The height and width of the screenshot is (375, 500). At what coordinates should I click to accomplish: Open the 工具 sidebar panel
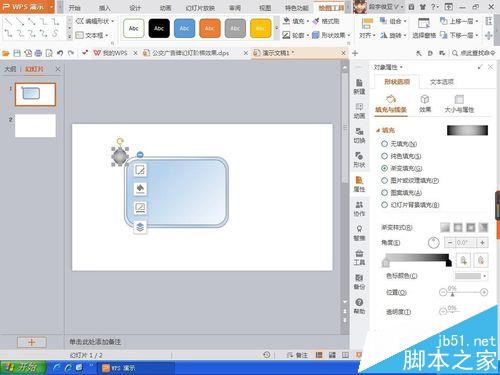(x=359, y=257)
